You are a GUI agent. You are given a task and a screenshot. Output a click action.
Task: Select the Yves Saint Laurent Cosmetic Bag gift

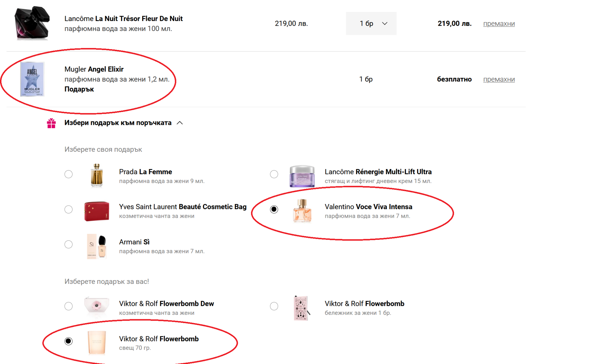[x=68, y=209]
